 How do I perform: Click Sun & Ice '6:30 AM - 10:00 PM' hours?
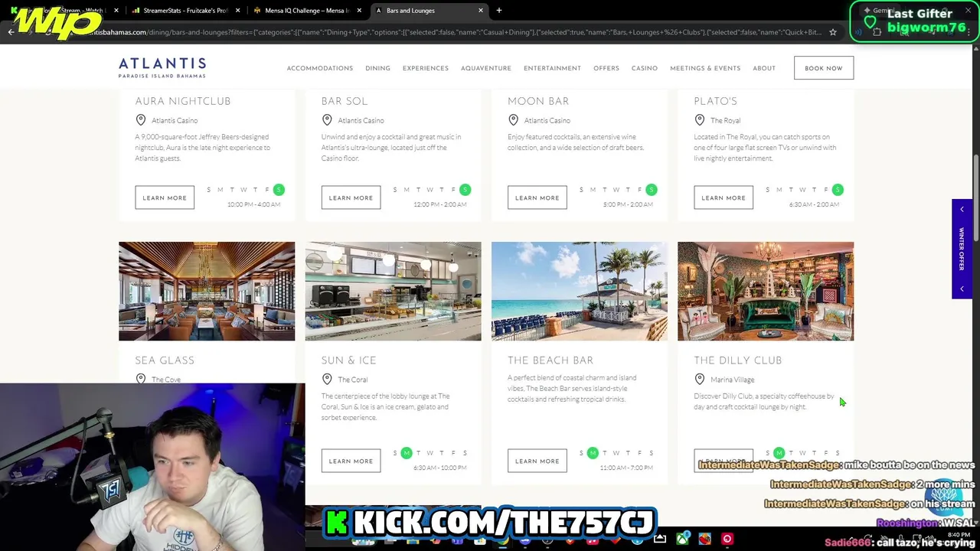click(439, 468)
